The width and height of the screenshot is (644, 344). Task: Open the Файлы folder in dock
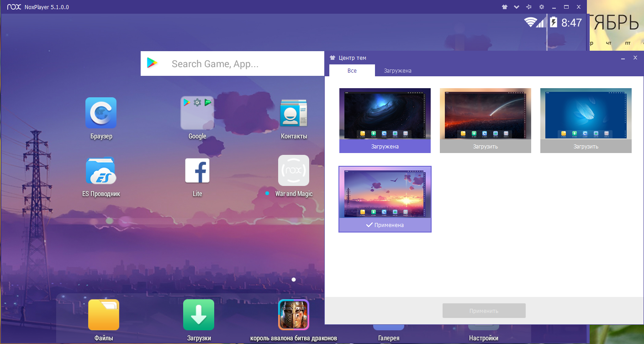tap(104, 315)
